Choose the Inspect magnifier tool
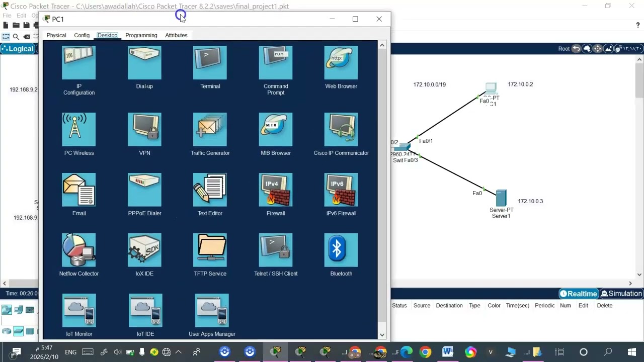Screen dimensions: 644x362 tap(16, 37)
